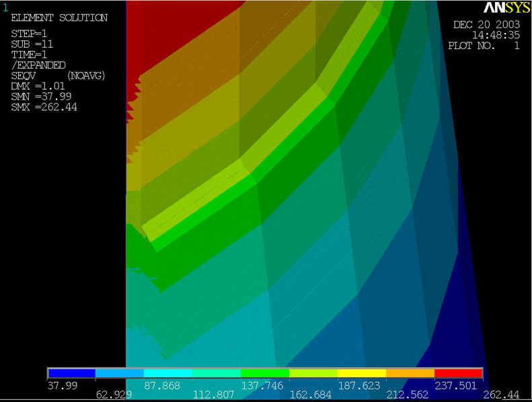Select the cyan legend swatch above 87.868

pos(168,374)
